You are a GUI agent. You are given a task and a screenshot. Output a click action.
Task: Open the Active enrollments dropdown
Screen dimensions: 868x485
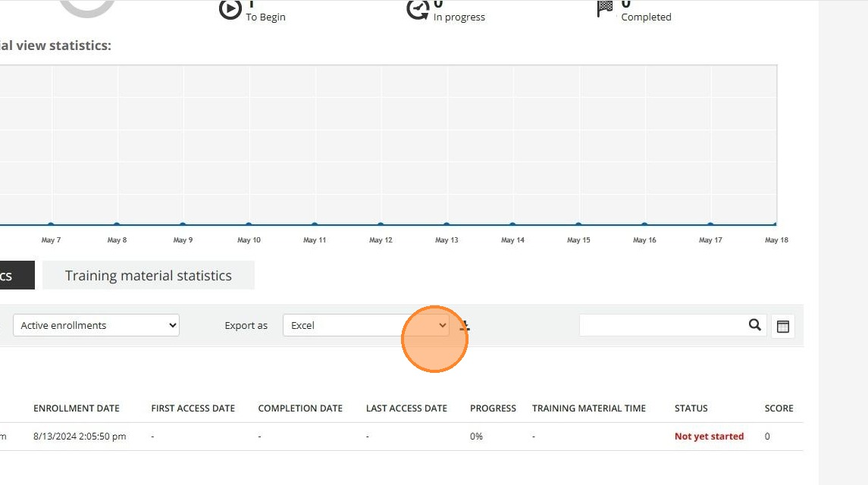click(96, 325)
